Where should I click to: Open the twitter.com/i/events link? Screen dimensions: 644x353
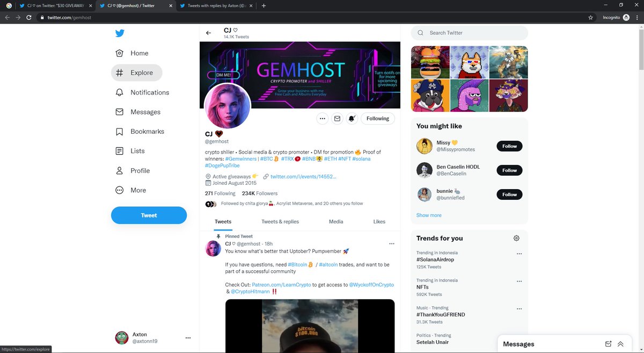(x=303, y=176)
